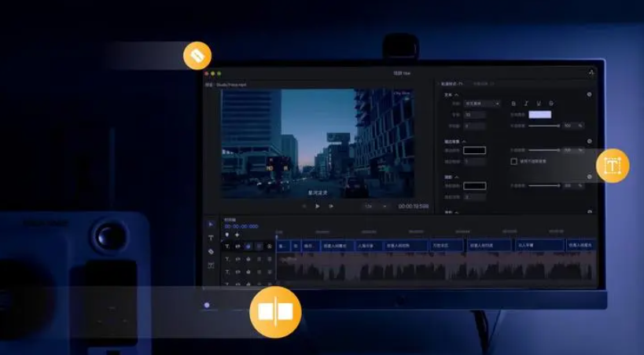Screen dimensions: 644x355
Task: Adjust the text opacity slider
Action: pos(543,126)
